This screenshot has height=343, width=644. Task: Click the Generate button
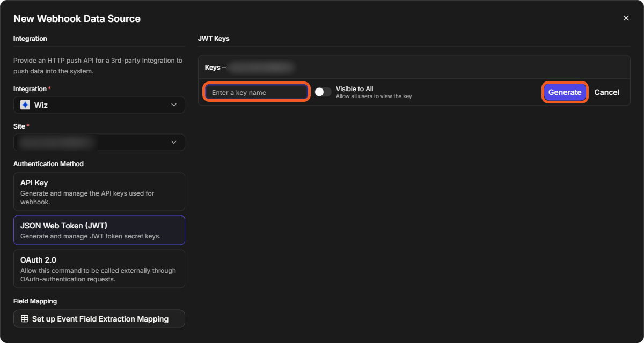(565, 92)
